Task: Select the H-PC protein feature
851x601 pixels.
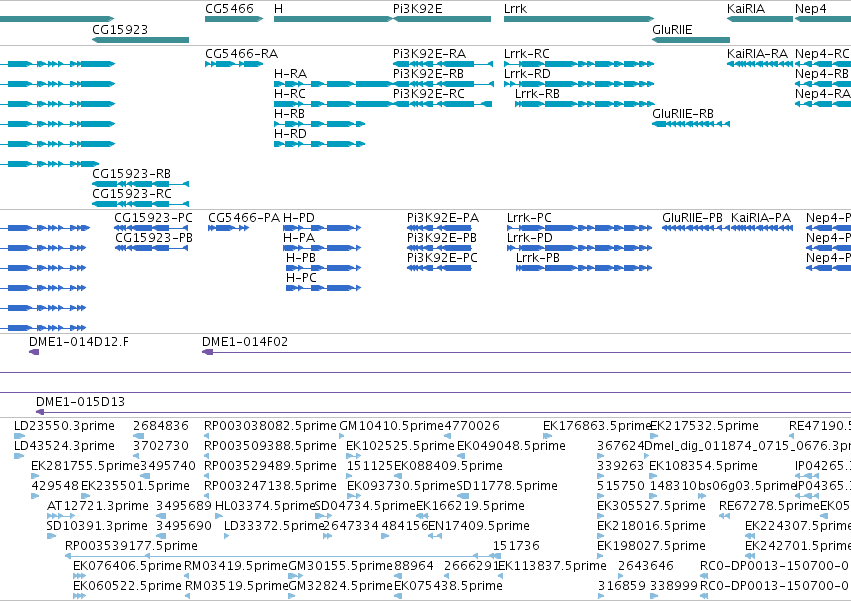Action: pos(323,288)
